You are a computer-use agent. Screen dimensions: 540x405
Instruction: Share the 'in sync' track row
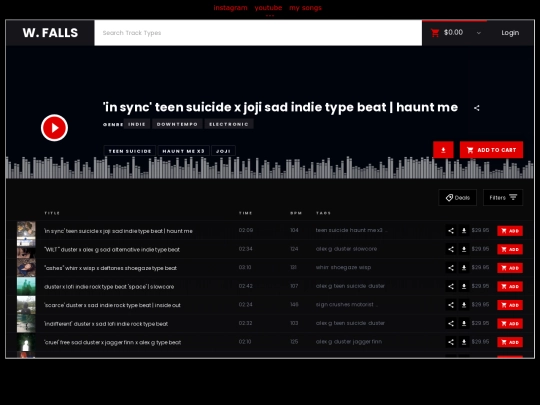(451, 231)
